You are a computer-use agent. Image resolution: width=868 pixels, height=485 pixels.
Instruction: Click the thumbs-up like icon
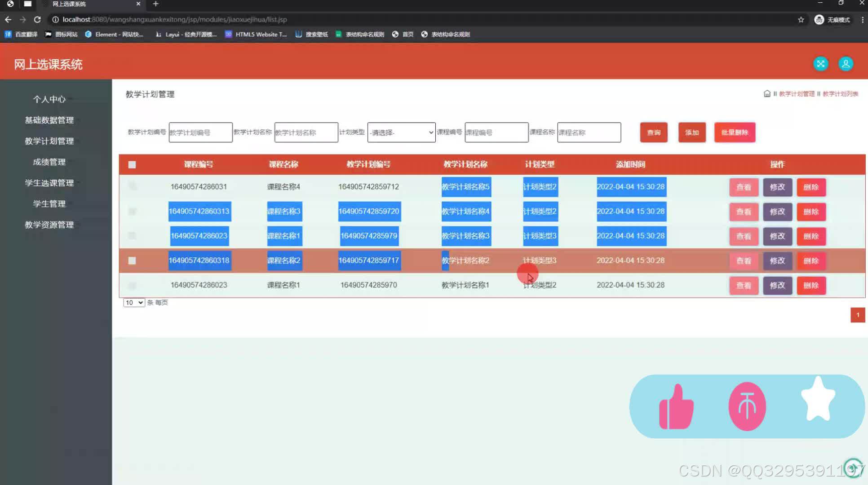coord(676,406)
